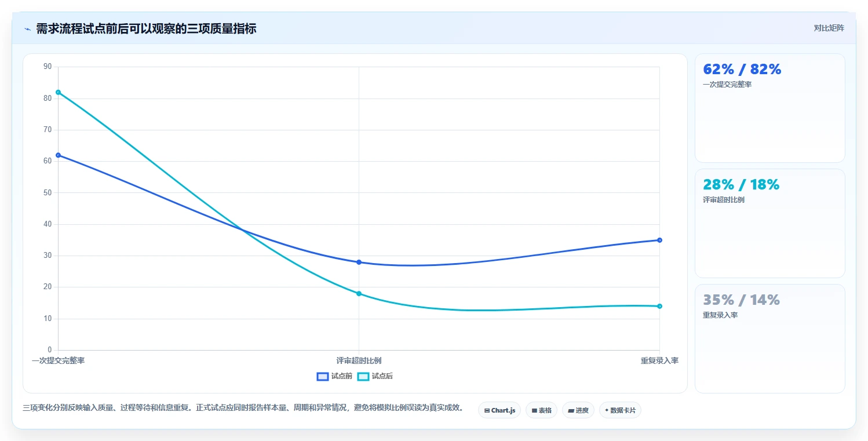
Task: Click 试点后 data point at value 82
Action: click(x=58, y=92)
